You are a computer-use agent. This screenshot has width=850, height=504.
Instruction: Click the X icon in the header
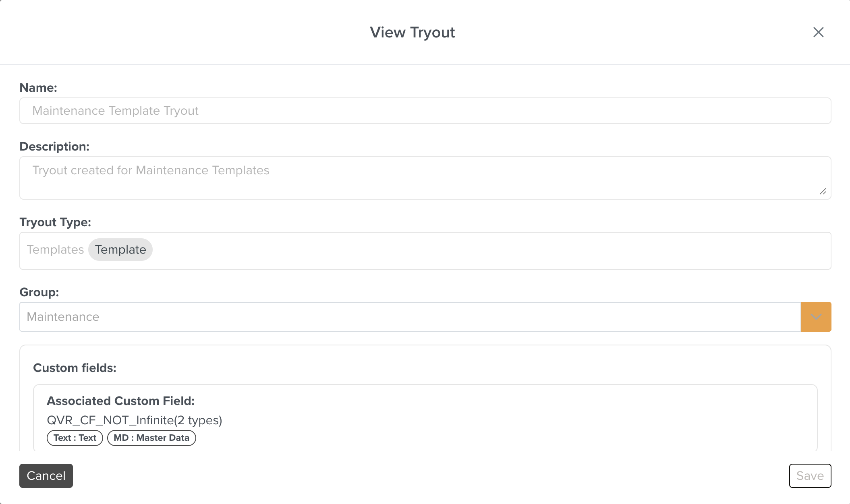click(819, 32)
